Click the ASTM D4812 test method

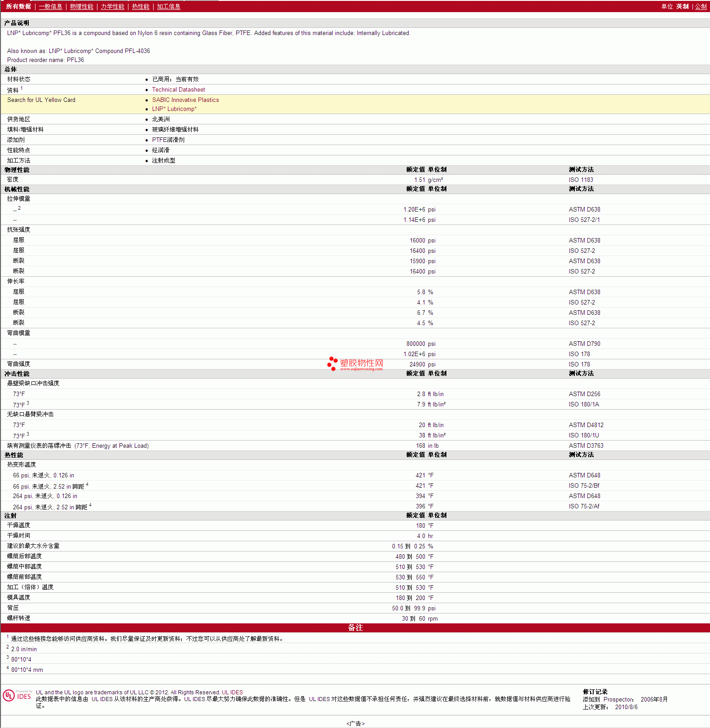586,425
